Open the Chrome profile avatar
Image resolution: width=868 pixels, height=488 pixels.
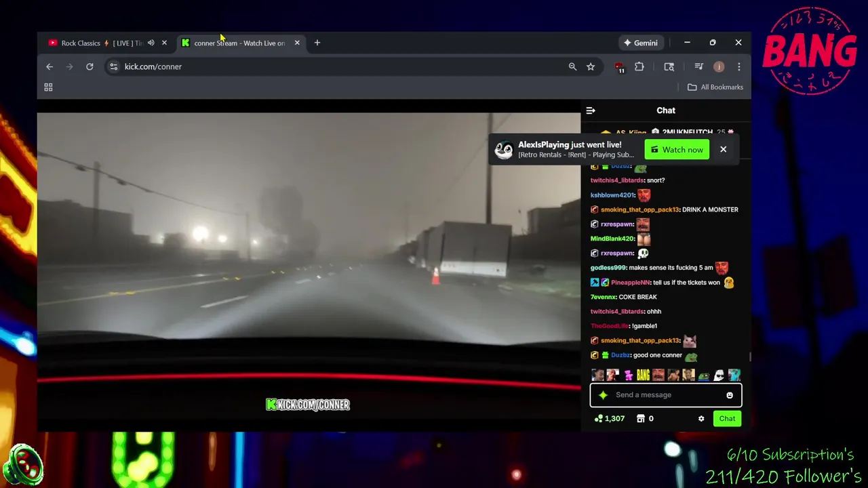pyautogui.click(x=719, y=66)
